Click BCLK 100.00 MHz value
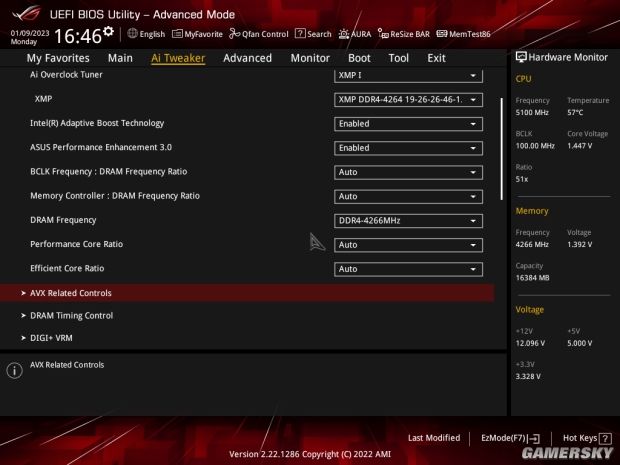The height and width of the screenshot is (465, 620). (535, 146)
